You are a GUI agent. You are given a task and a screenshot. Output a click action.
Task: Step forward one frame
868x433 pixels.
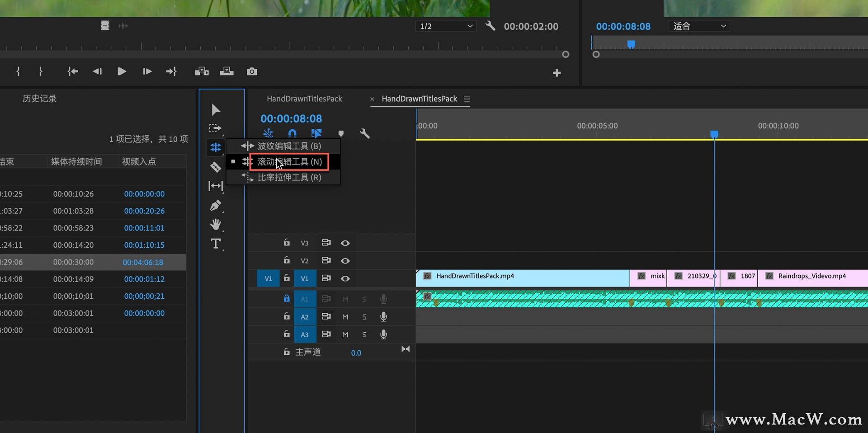pyautogui.click(x=147, y=71)
